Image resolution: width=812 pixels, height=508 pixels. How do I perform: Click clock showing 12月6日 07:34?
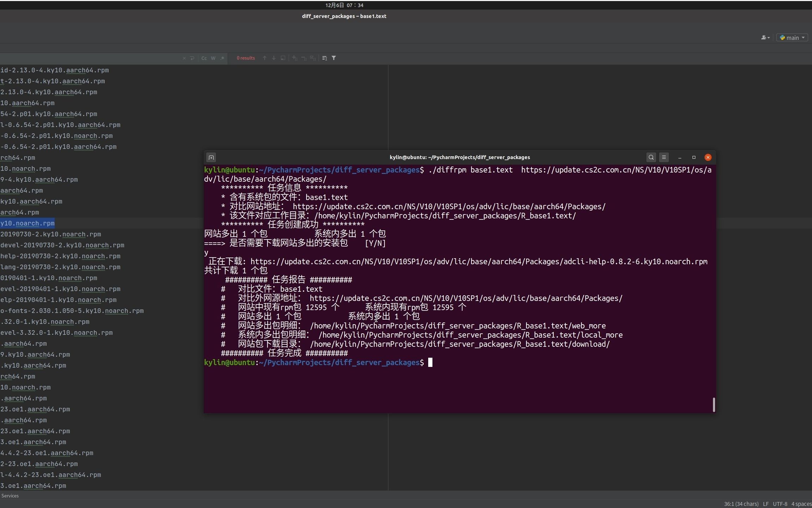(x=344, y=5)
